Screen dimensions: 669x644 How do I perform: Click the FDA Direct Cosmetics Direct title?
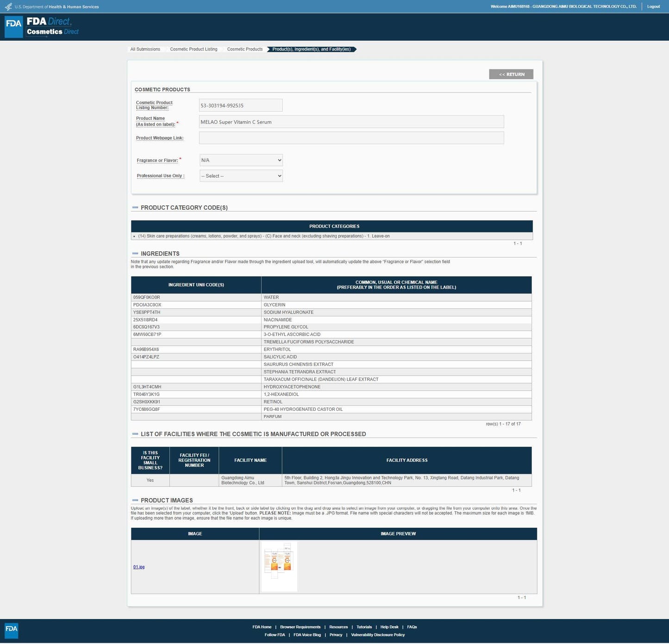[52, 26]
